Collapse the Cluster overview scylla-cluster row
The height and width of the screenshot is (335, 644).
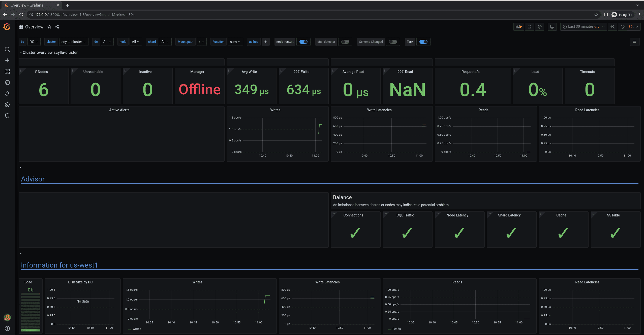[49, 52]
